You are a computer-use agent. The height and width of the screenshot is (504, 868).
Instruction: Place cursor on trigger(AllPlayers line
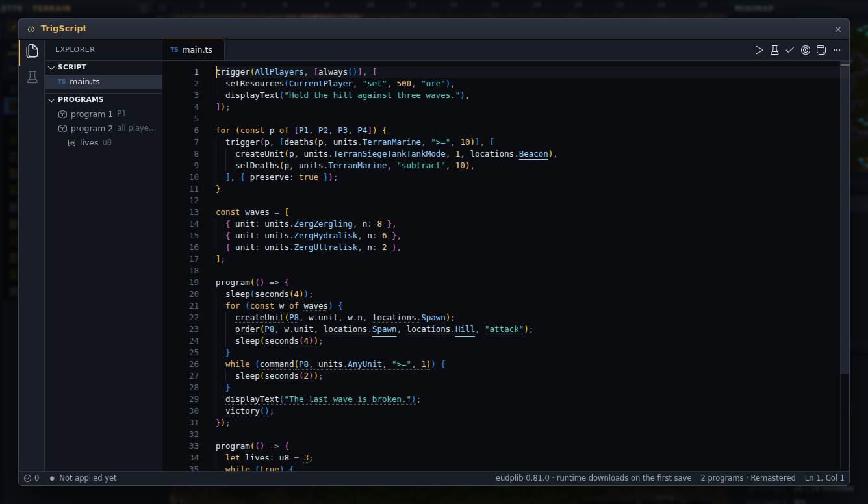coord(296,72)
